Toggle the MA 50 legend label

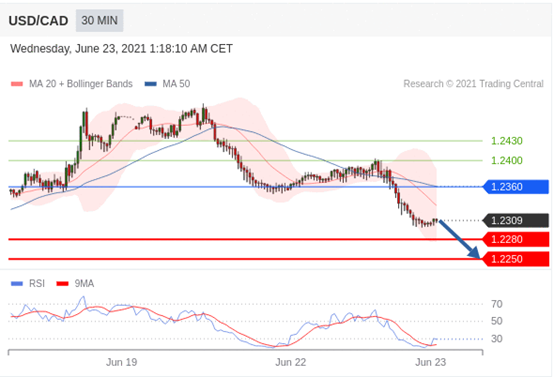176,84
